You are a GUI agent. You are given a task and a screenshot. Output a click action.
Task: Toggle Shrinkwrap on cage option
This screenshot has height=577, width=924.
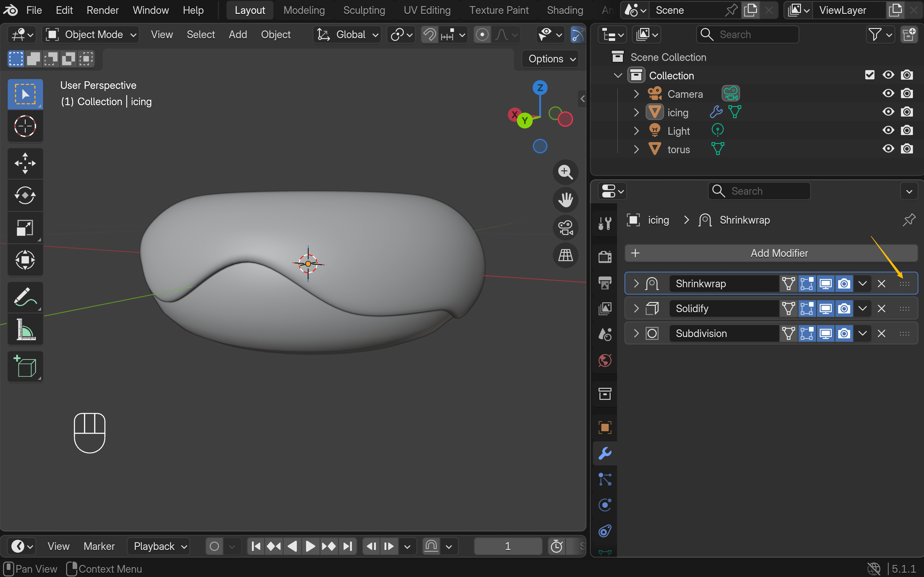(x=788, y=284)
